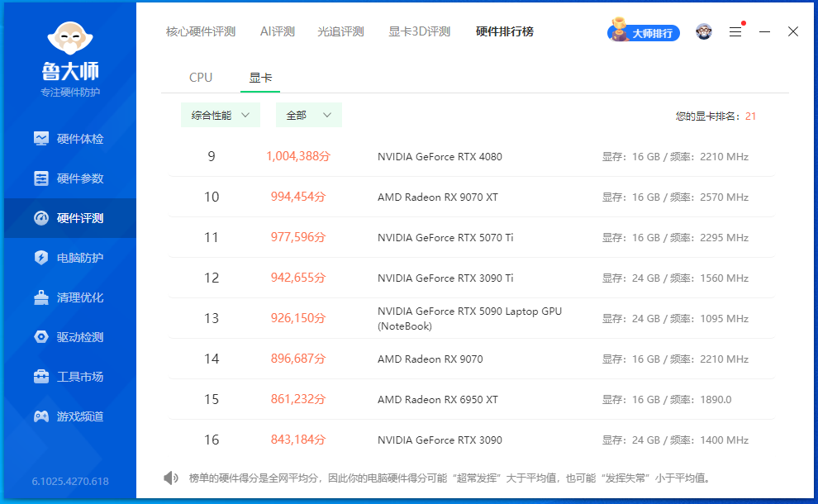Image resolution: width=818 pixels, height=504 pixels.
Task: Click the 鲁大师 mascot logo
Action: 70,38
